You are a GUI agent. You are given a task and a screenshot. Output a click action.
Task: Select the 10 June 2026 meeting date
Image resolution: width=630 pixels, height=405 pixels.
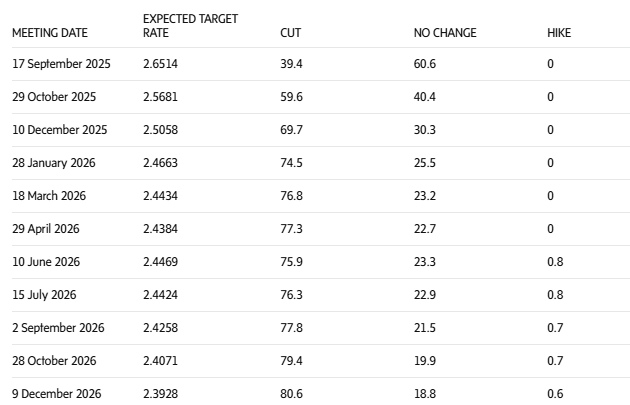(x=45, y=262)
